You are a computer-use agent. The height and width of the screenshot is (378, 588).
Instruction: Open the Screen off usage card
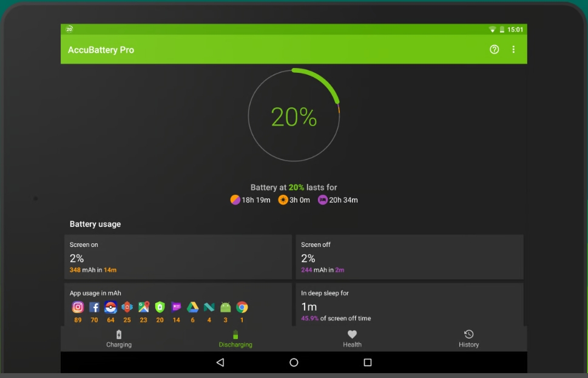point(409,257)
